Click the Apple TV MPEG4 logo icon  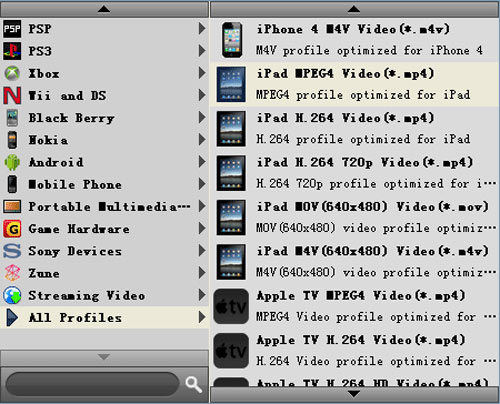pos(231,306)
